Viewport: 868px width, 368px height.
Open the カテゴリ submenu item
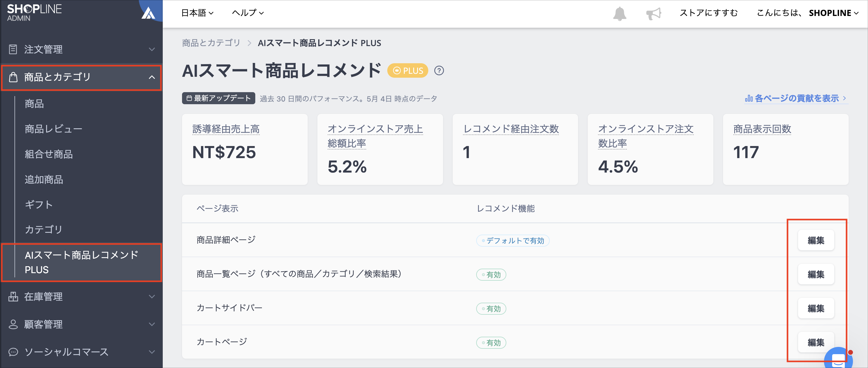coord(44,229)
